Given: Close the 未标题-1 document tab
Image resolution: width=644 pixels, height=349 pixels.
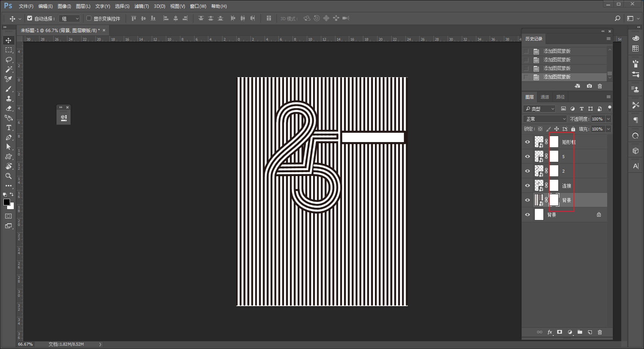Looking at the screenshot, I should click(x=104, y=31).
